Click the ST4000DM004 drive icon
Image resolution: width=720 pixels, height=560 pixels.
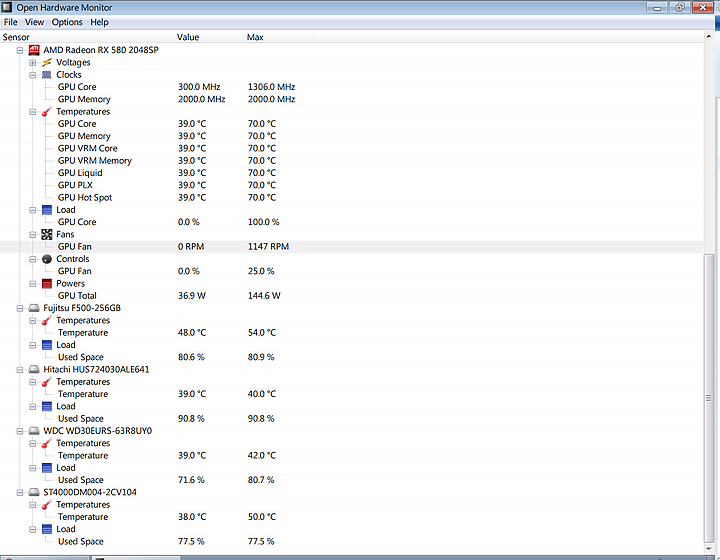tap(34, 492)
